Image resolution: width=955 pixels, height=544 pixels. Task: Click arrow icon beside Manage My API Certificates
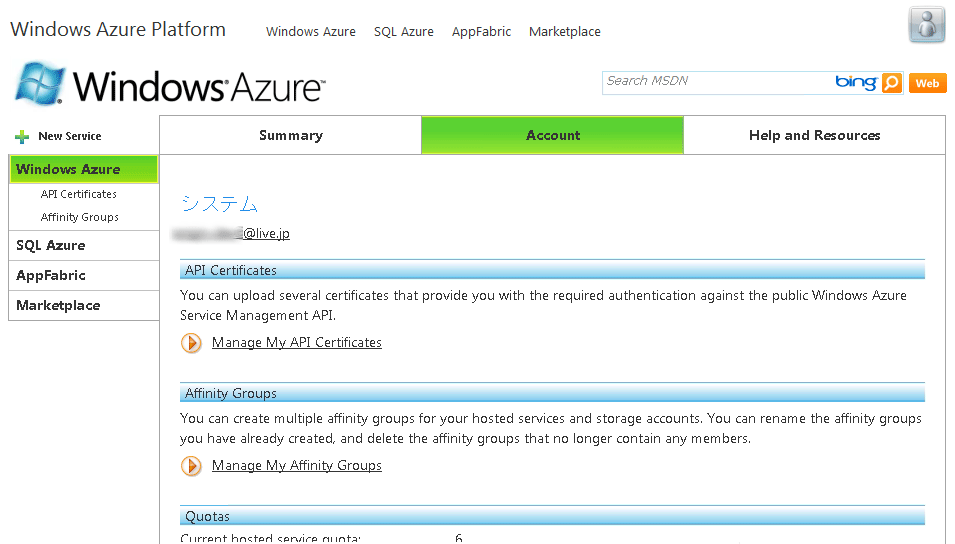click(191, 343)
